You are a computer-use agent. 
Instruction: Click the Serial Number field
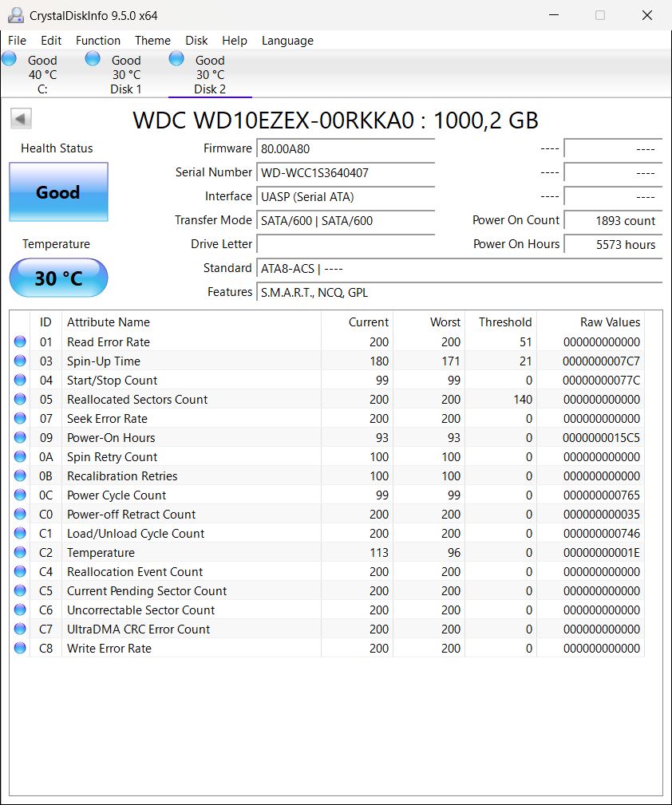click(345, 172)
